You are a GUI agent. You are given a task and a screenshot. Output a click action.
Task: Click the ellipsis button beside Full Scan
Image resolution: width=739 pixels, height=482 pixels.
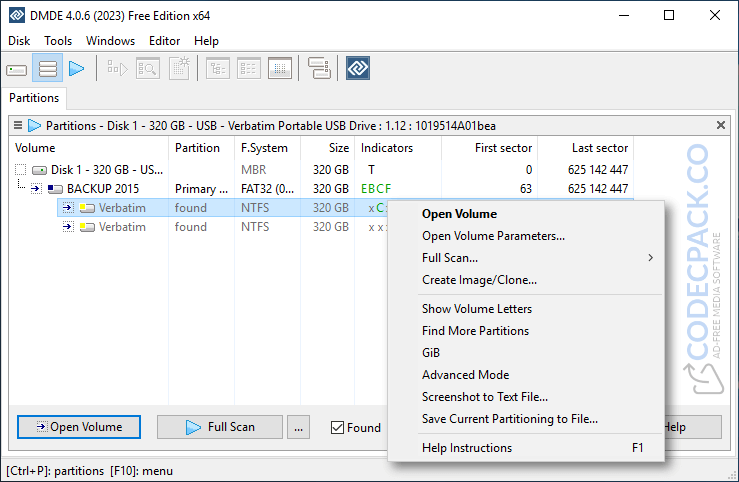pos(298,427)
